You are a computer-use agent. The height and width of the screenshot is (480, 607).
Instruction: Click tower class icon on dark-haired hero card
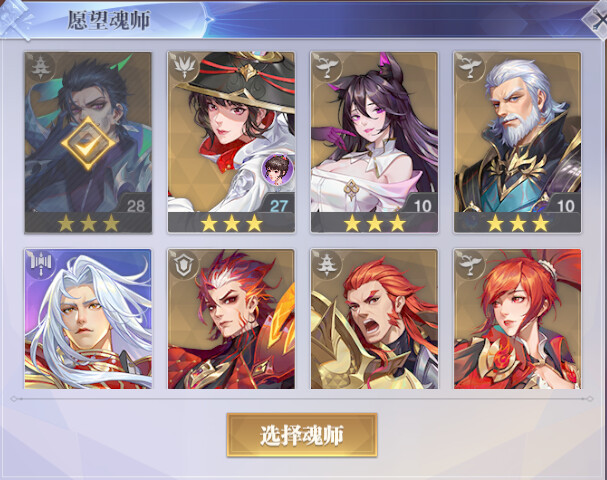40,67
